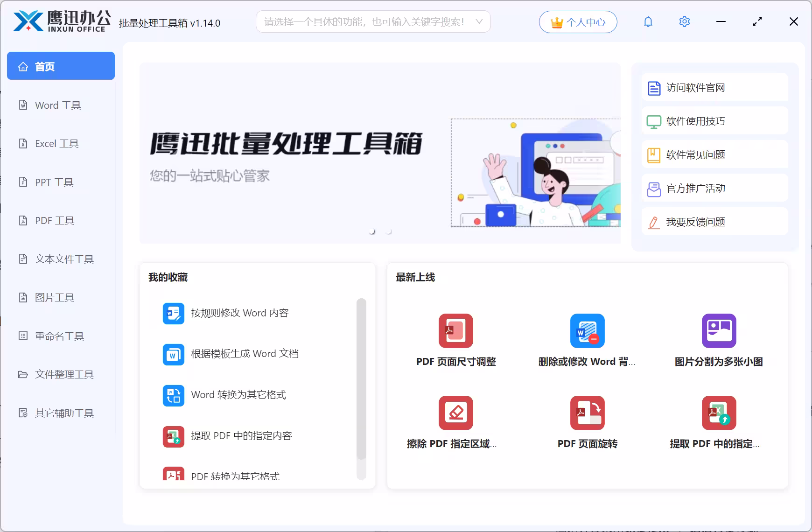812x532 pixels.
Task: Select the 删除或修改 Word 背景 tool icon
Action: tap(587, 331)
